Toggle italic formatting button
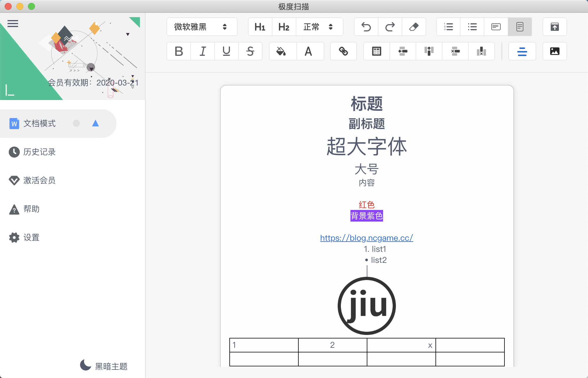588x378 pixels. (203, 51)
